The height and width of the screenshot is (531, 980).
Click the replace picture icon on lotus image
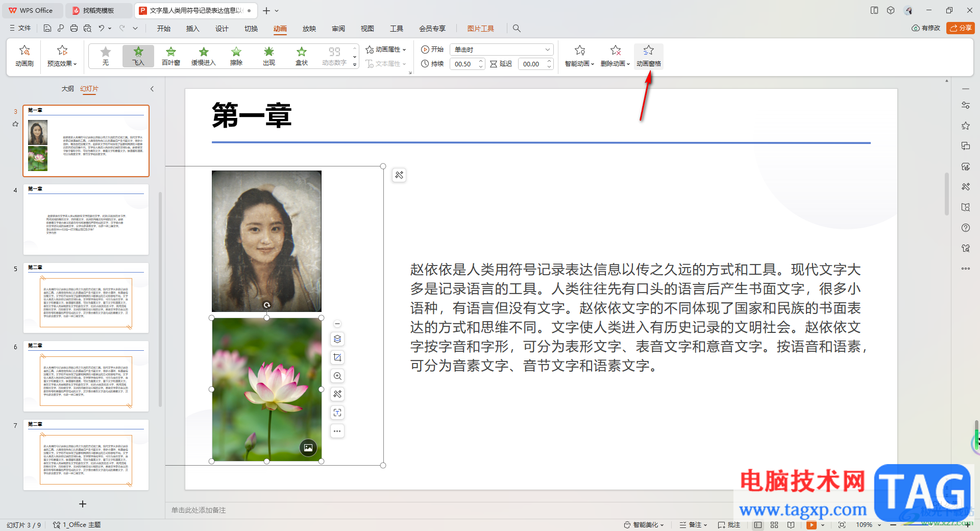[x=308, y=448]
